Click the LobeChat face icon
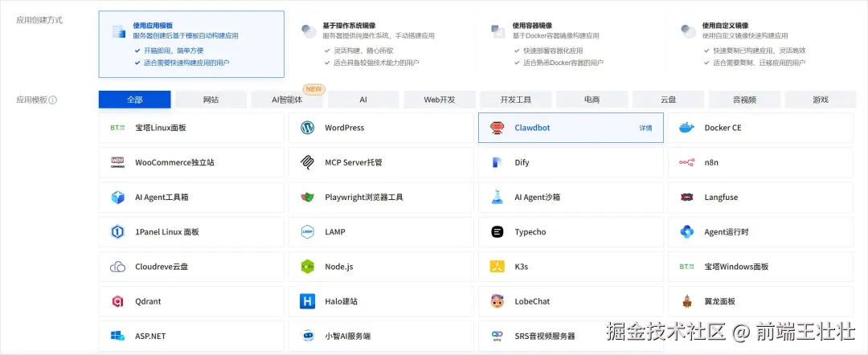868x355 pixels. (x=497, y=302)
